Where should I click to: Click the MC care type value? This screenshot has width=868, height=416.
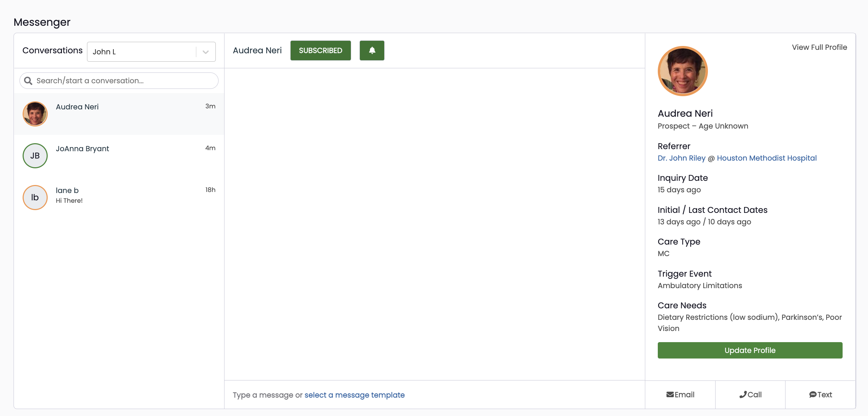663,254
